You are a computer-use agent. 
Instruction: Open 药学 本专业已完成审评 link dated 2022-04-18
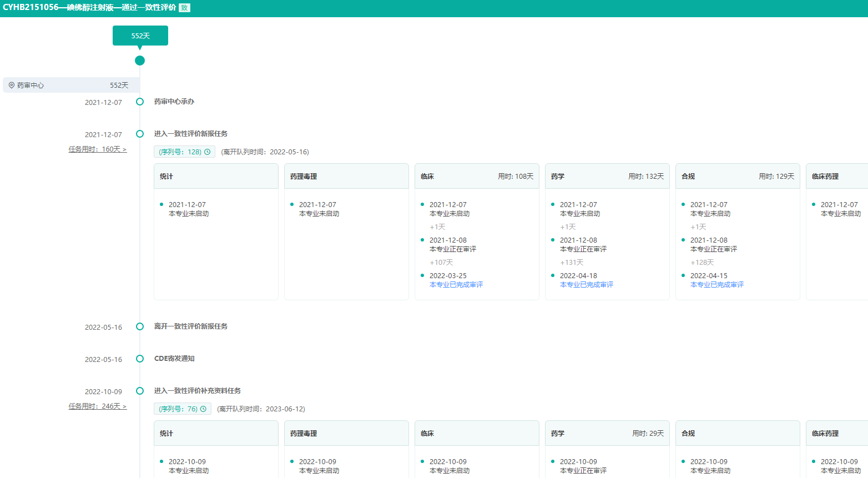(x=586, y=285)
